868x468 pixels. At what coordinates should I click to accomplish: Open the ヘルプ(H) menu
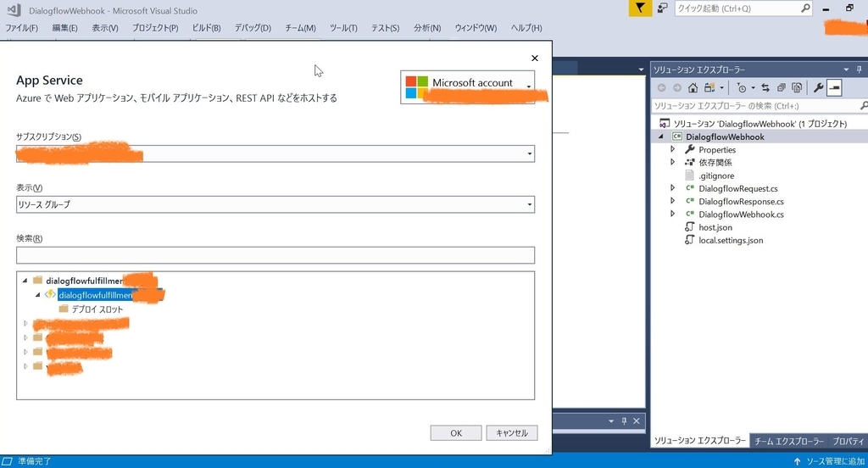(526, 28)
